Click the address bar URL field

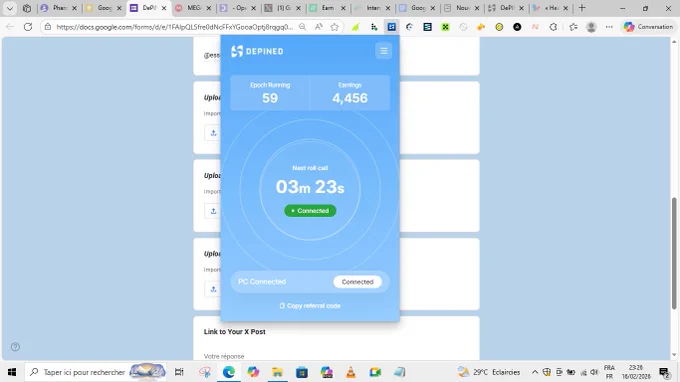point(174,27)
